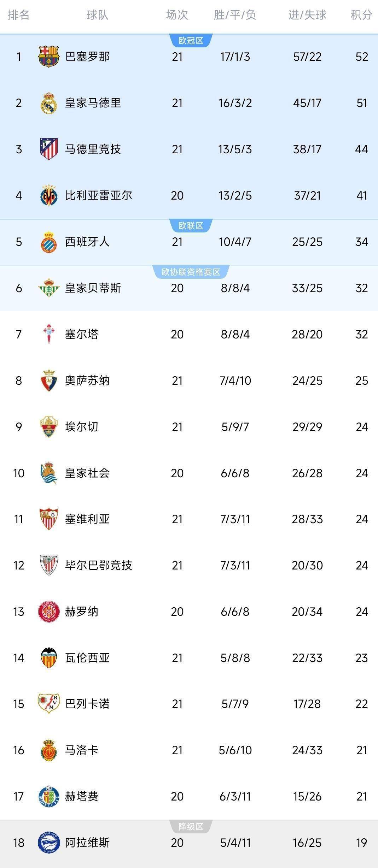Tap the Real Betis green crest

coord(48,288)
